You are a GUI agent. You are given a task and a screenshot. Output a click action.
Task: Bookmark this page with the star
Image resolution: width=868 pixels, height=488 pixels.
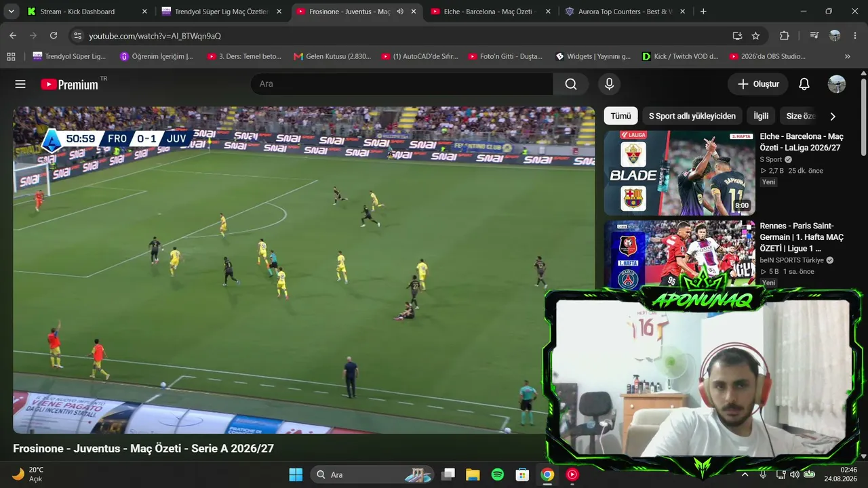click(x=755, y=35)
